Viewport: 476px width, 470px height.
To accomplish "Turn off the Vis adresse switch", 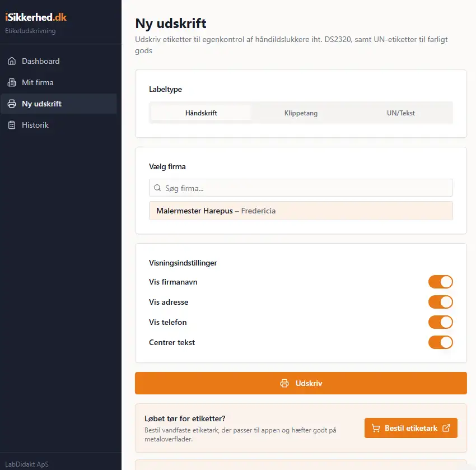I will tap(440, 302).
